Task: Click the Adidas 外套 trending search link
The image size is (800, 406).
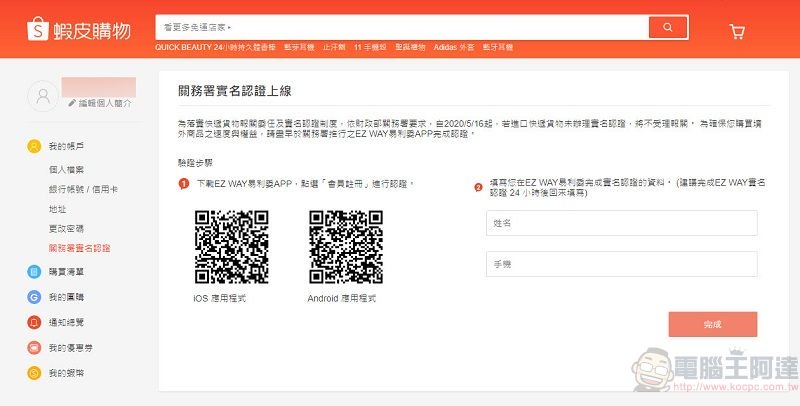Action: coord(454,47)
